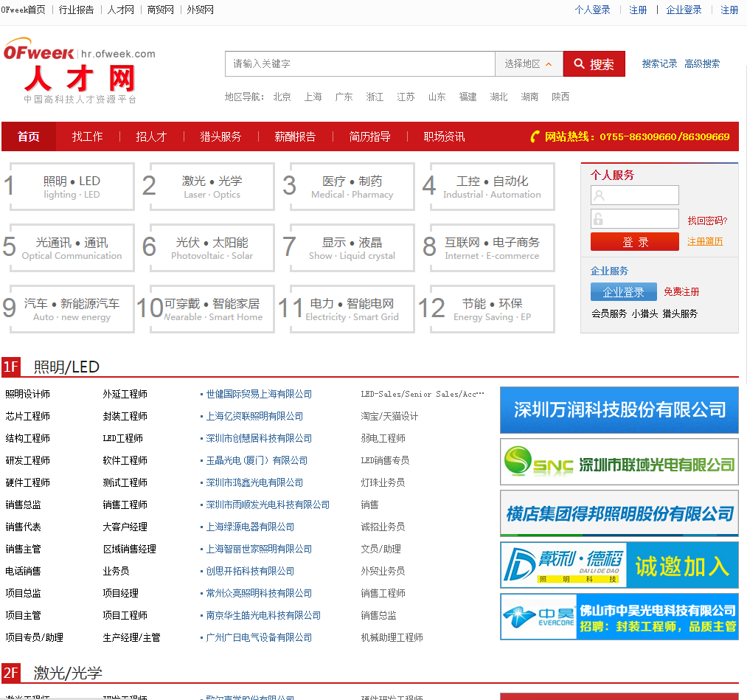Choose 广东 in region navigation
747x700 pixels.
(344, 97)
